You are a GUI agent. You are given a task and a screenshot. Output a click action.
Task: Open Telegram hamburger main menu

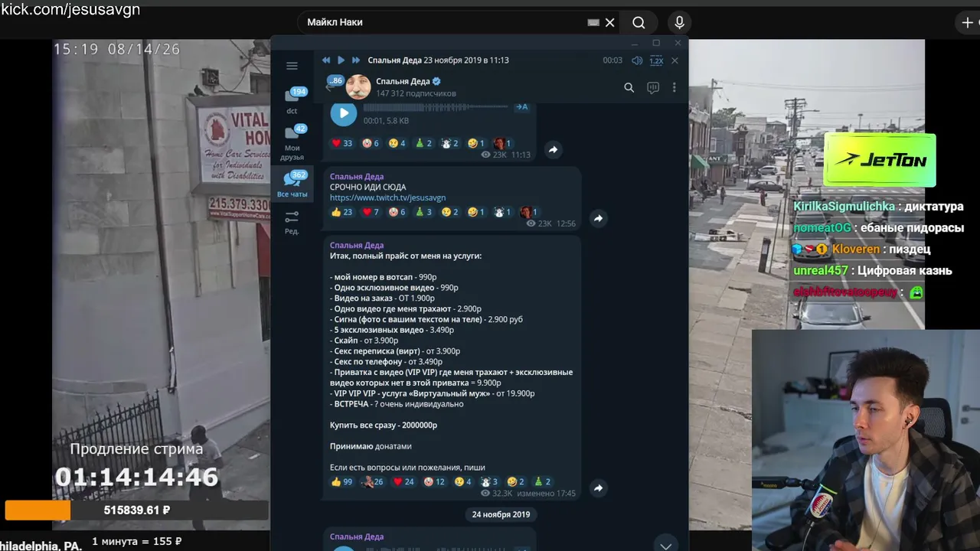point(292,66)
